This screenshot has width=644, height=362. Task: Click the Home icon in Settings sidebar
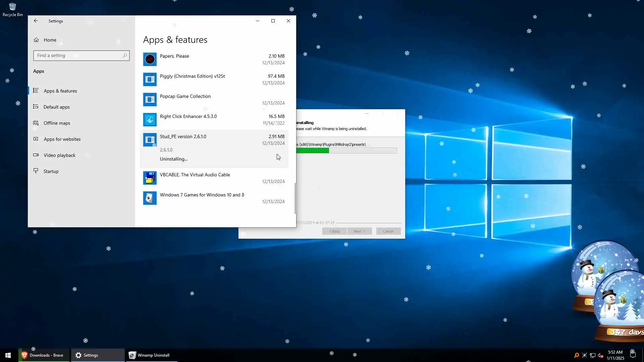pyautogui.click(x=36, y=40)
